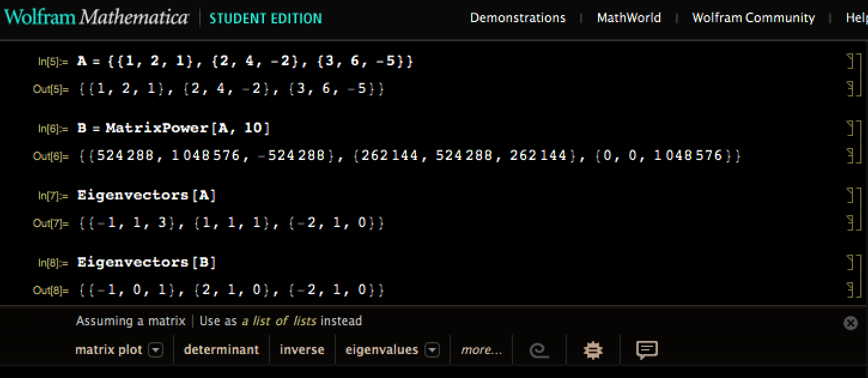Close the suggestions bar with X icon
This screenshot has width=868, height=378.
click(850, 323)
